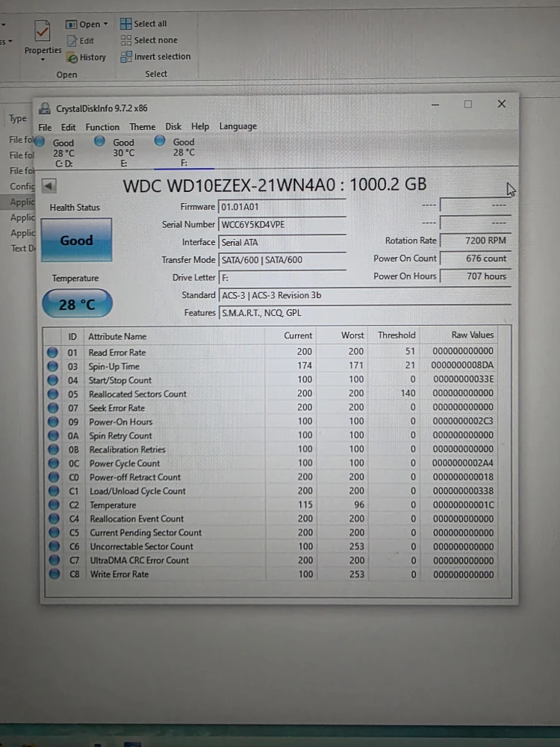The image size is (560, 747).
Task: Open the Edit menu in CrystalDiskInfo
Action: [x=68, y=127]
